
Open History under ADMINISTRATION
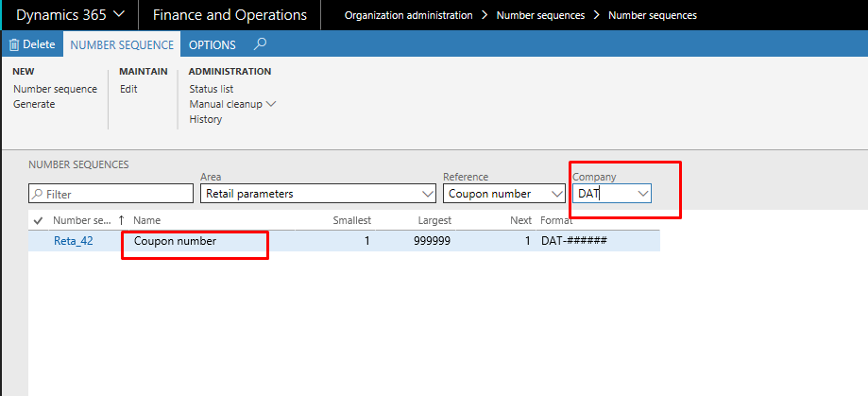tap(205, 119)
